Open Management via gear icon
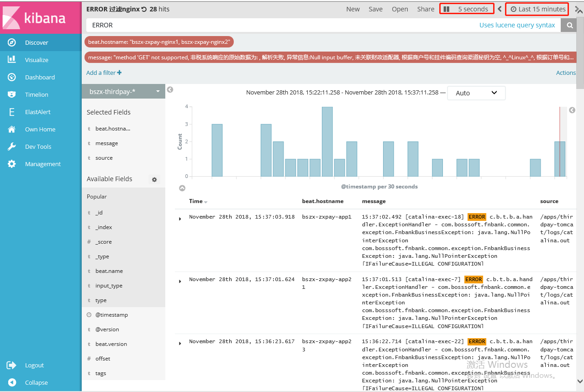Viewport: 584px width, 392px height. 12,164
